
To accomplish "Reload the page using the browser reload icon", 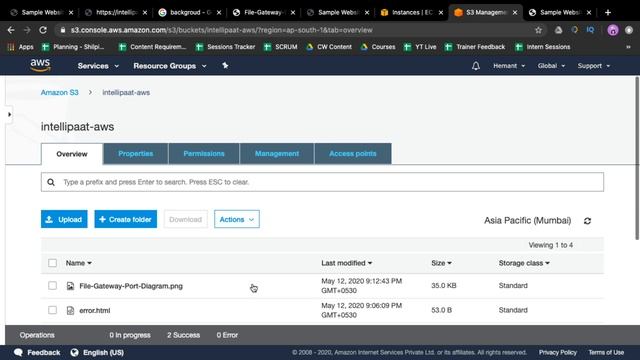I will click(x=43, y=30).
